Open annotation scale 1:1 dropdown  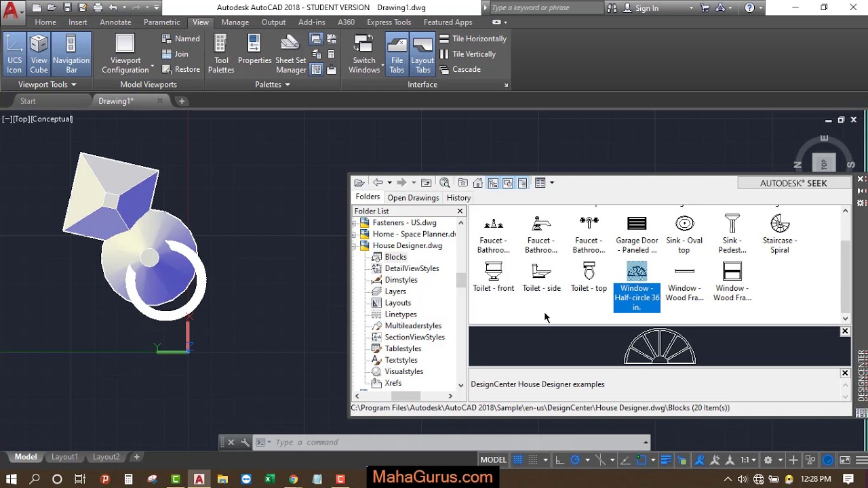pos(748,460)
